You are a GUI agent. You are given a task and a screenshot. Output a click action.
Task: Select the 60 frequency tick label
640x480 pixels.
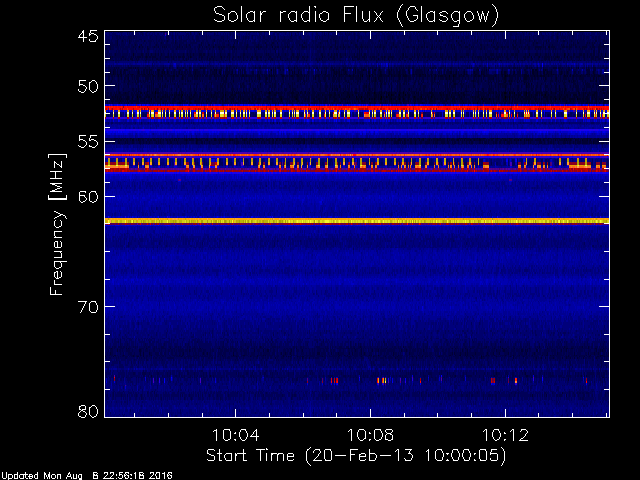(88, 197)
